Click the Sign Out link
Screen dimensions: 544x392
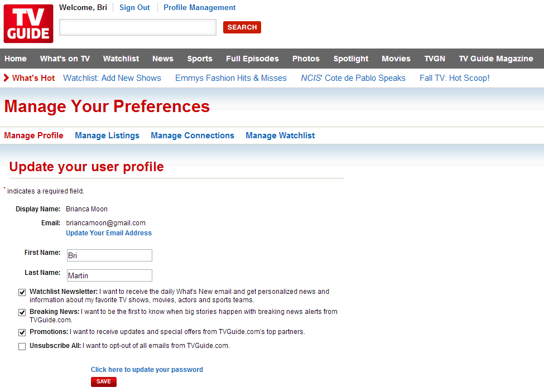coord(134,8)
